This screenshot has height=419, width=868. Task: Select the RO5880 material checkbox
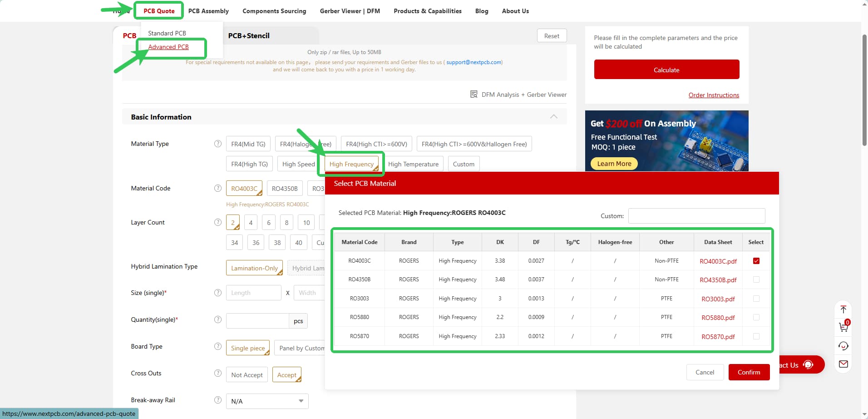point(756,317)
